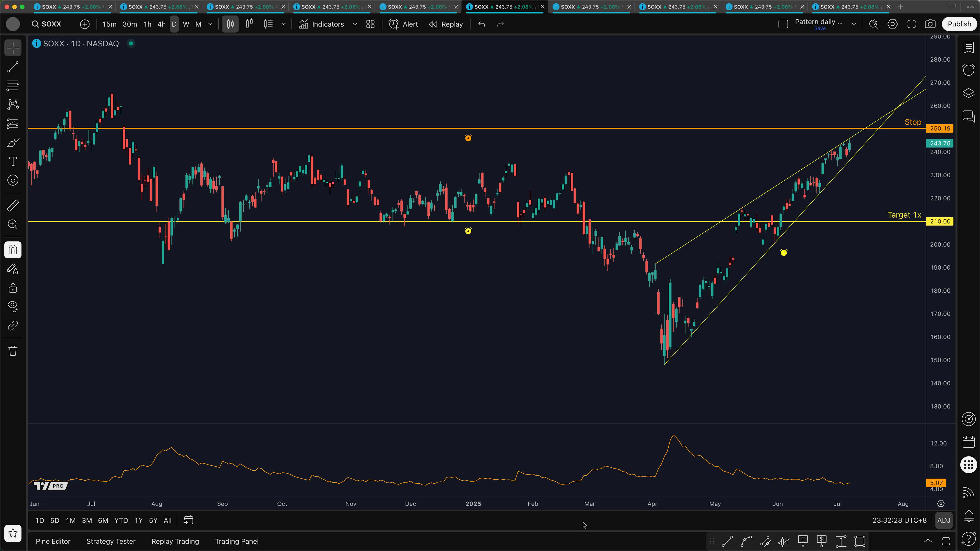
Task: Open the watchlist panel icon
Action: (x=969, y=47)
